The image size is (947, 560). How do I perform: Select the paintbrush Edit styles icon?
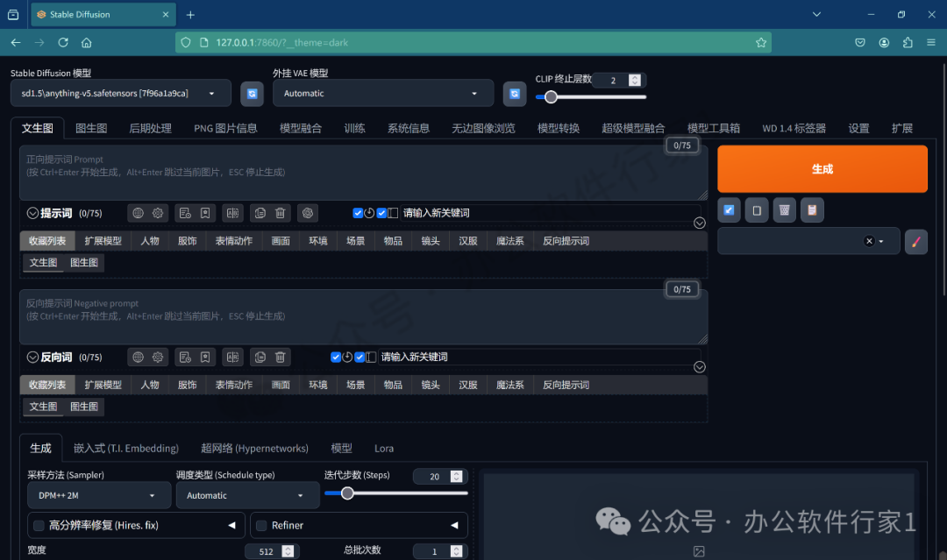point(916,241)
